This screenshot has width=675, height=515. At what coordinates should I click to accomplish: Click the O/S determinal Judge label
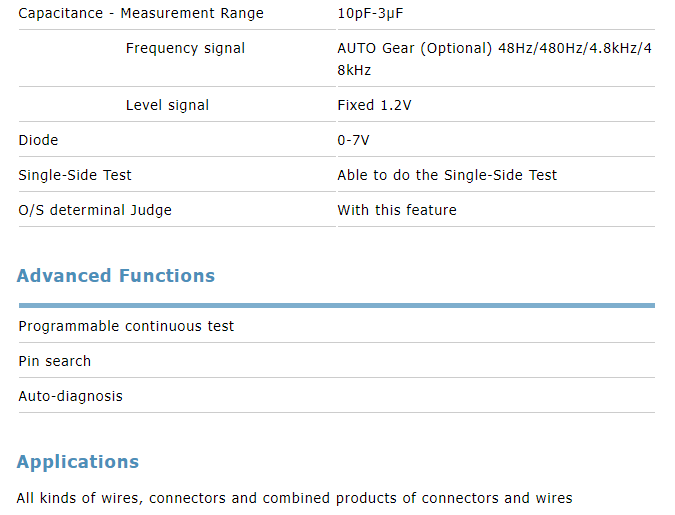(x=95, y=210)
